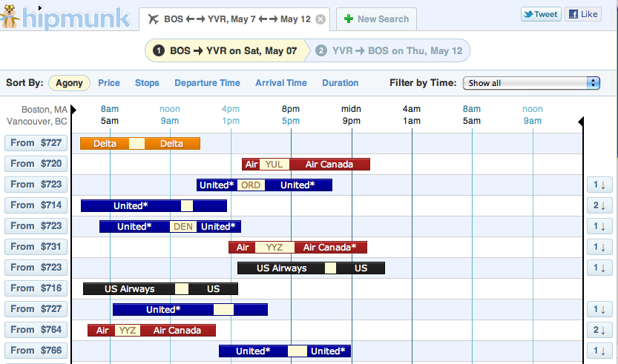
Task: Select the BOS ↔ YVR May 7 tab
Action: click(229, 19)
